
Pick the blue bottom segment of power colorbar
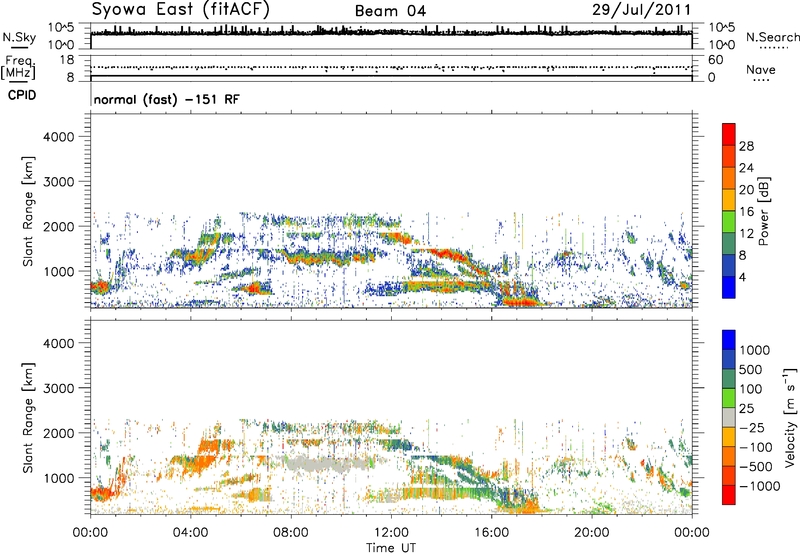(729, 287)
